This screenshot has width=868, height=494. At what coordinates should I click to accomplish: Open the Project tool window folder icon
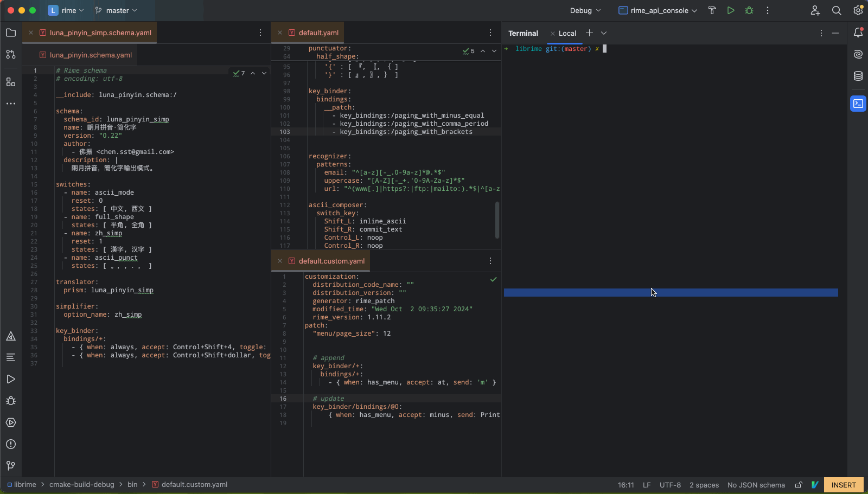11,33
